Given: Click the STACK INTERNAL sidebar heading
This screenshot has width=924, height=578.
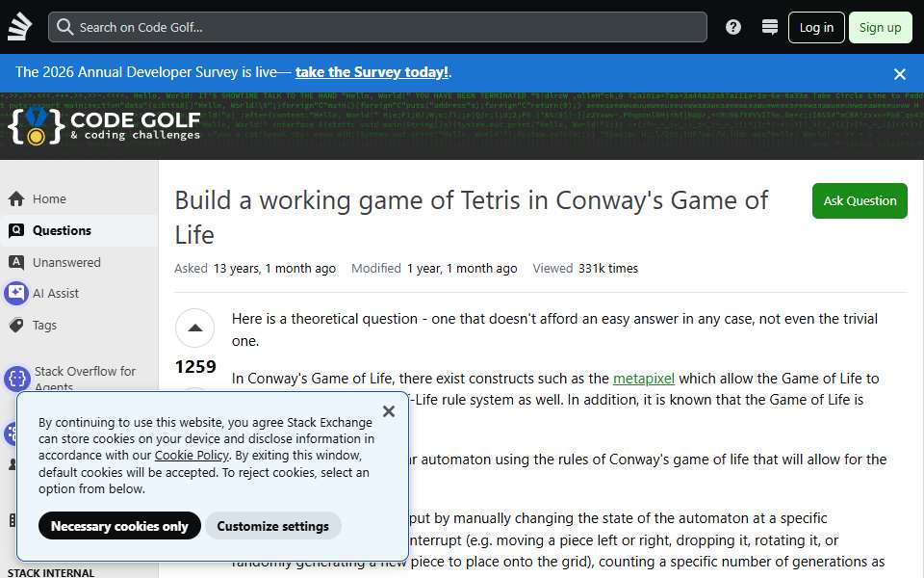Looking at the screenshot, I should pos(51,572).
